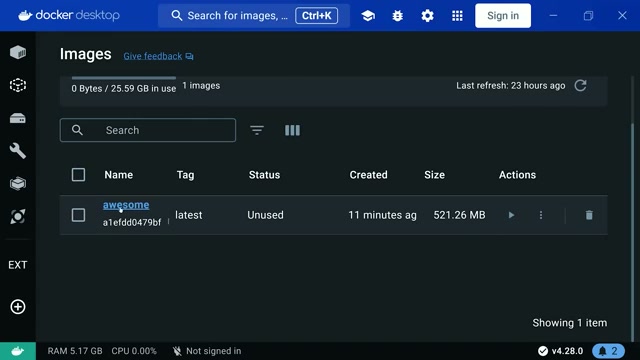Close the Docker Desktop window

[x=622, y=16]
